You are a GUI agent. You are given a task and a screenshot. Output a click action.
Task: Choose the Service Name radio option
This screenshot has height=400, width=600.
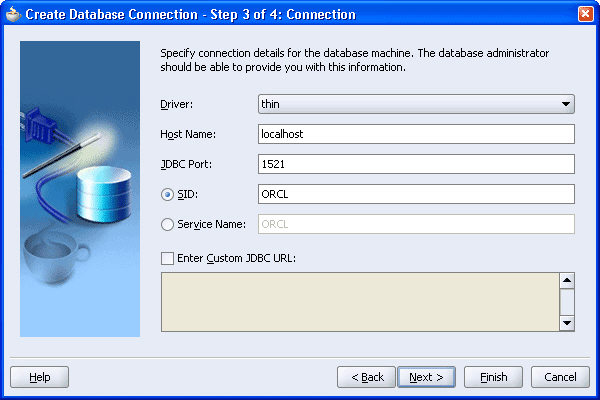(167, 224)
